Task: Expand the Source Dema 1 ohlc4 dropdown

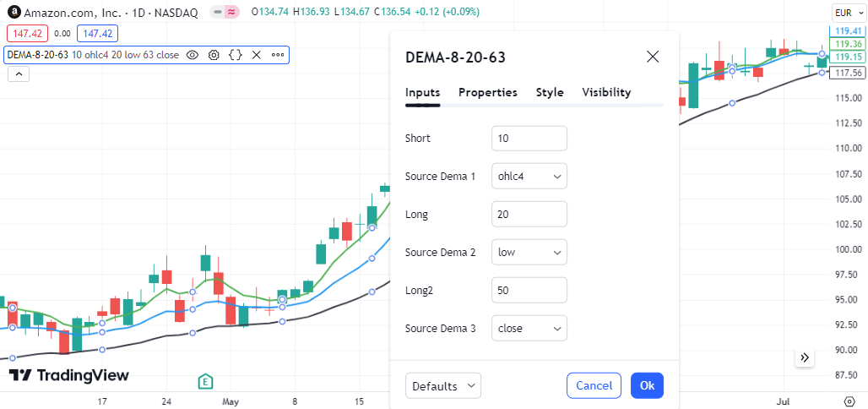Action: (x=529, y=177)
